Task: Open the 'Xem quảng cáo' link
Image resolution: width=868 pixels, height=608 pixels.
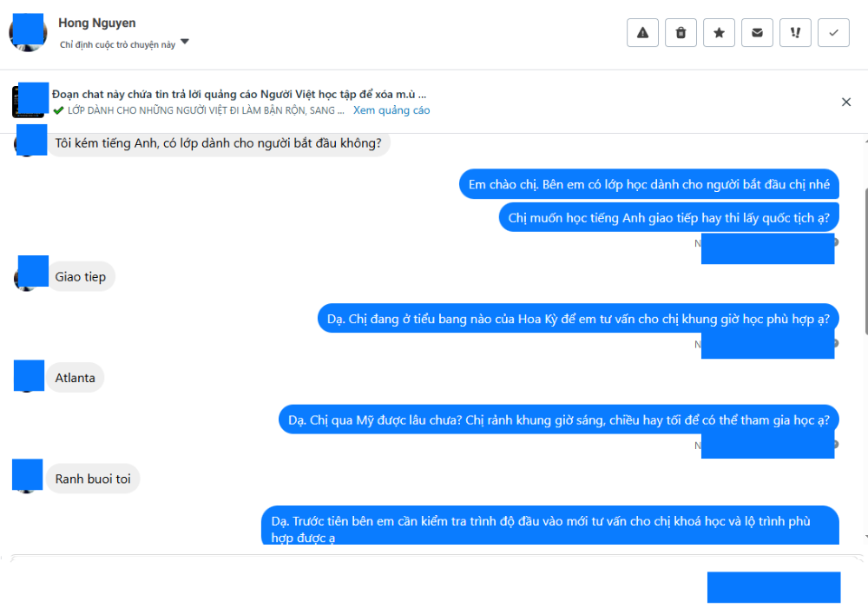Action: click(x=391, y=110)
